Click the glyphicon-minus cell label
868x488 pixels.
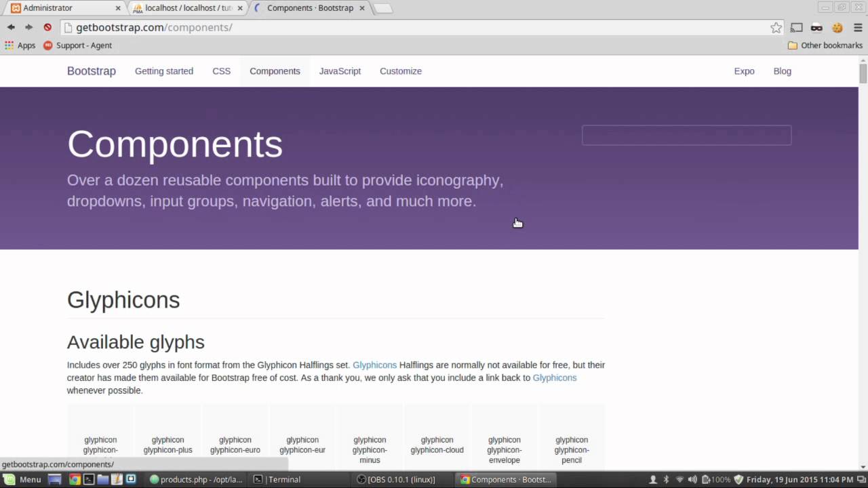370,450
